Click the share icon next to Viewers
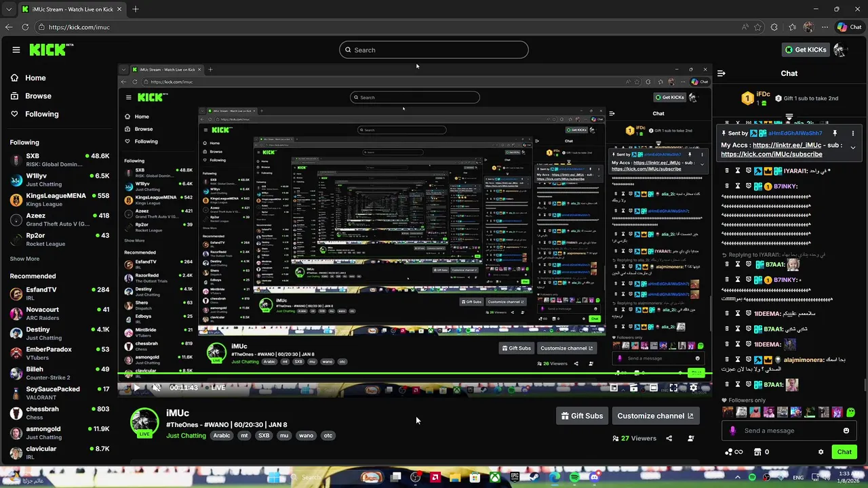 click(x=669, y=439)
